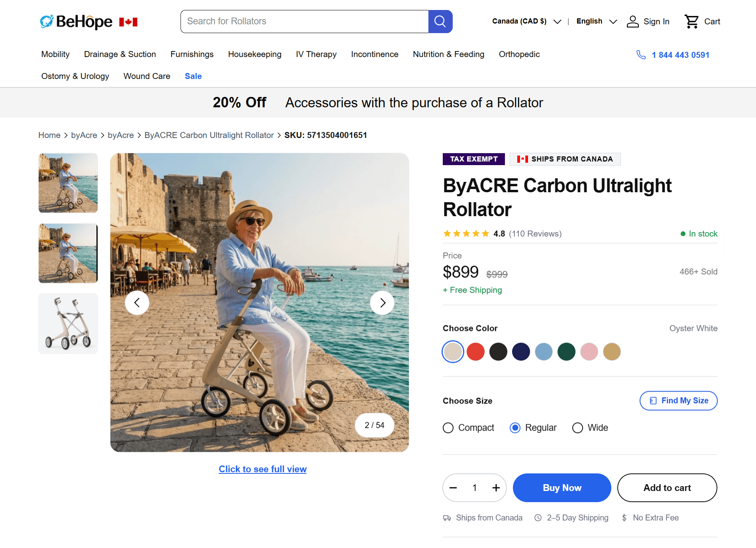This screenshot has width=756, height=548.
Task: Click the Sign In user icon
Action: tap(632, 22)
